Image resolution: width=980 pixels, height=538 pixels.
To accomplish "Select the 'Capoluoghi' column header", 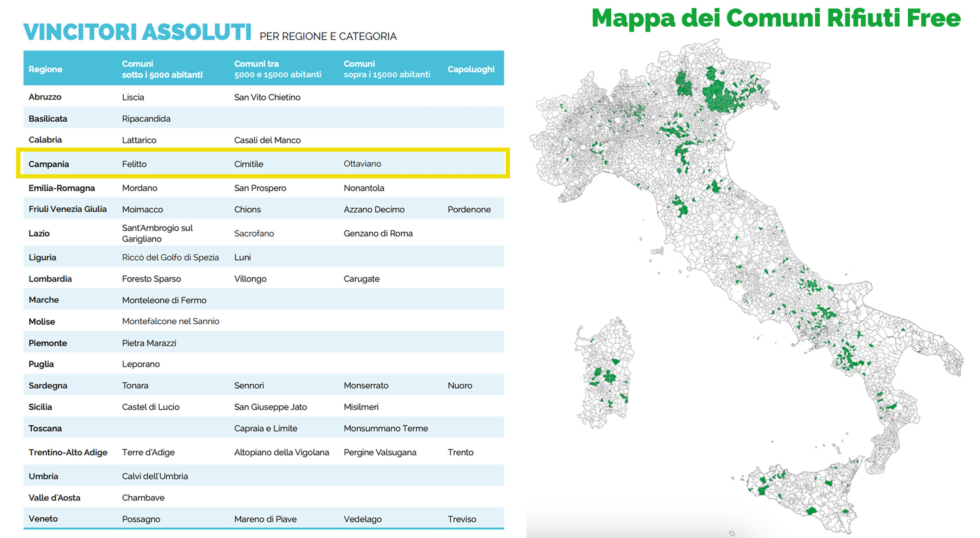I will (471, 69).
